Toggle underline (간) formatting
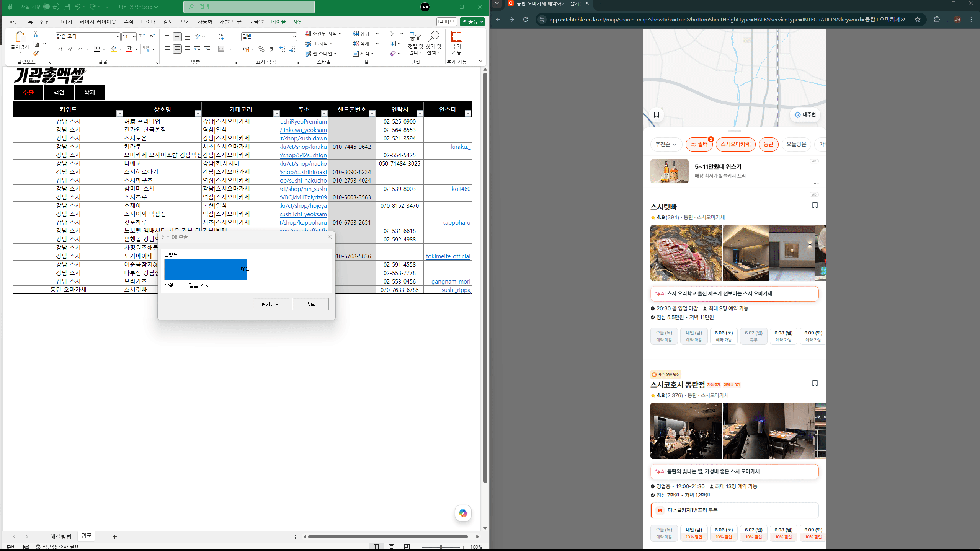This screenshot has width=980, height=551. pyautogui.click(x=80, y=49)
